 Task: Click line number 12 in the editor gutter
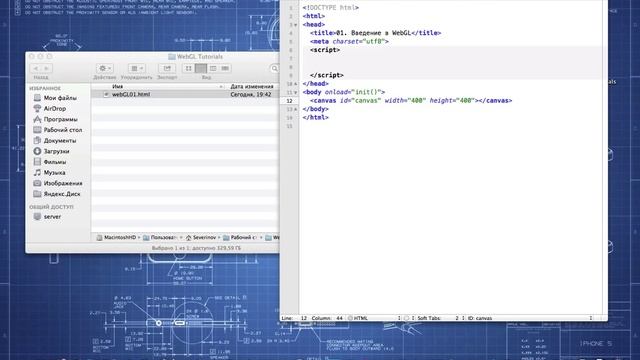point(289,101)
